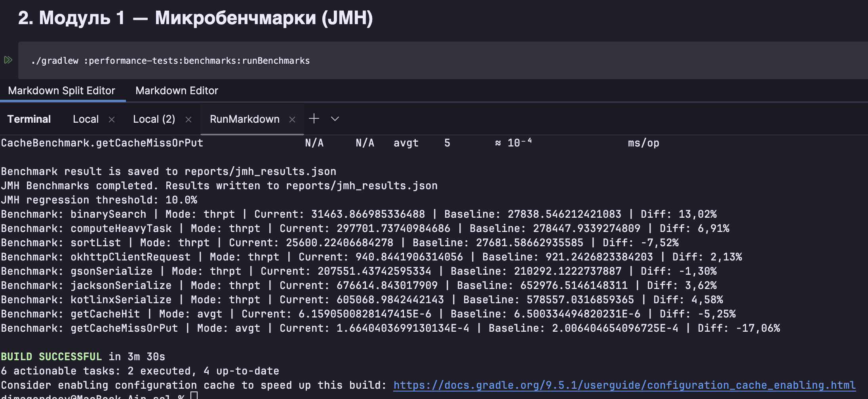The image size is (868, 399).
Task: Click the Diff: -17,06% value
Action: 739,328
